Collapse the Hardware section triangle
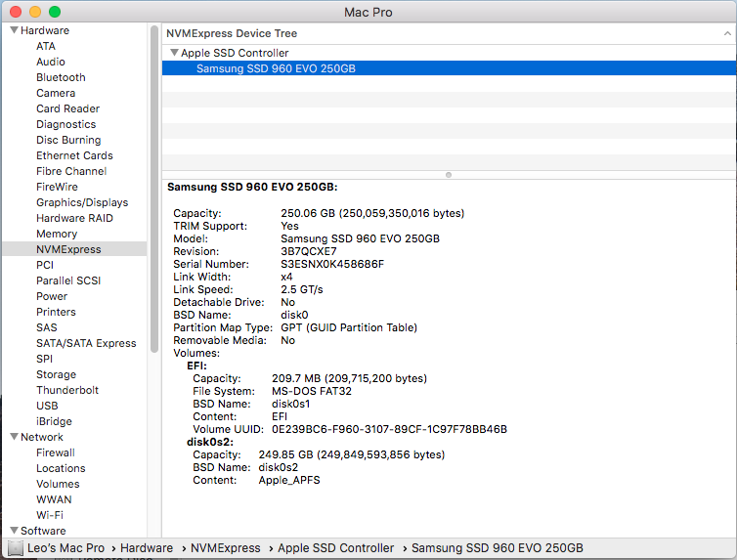This screenshot has height=560, width=737. point(14,30)
